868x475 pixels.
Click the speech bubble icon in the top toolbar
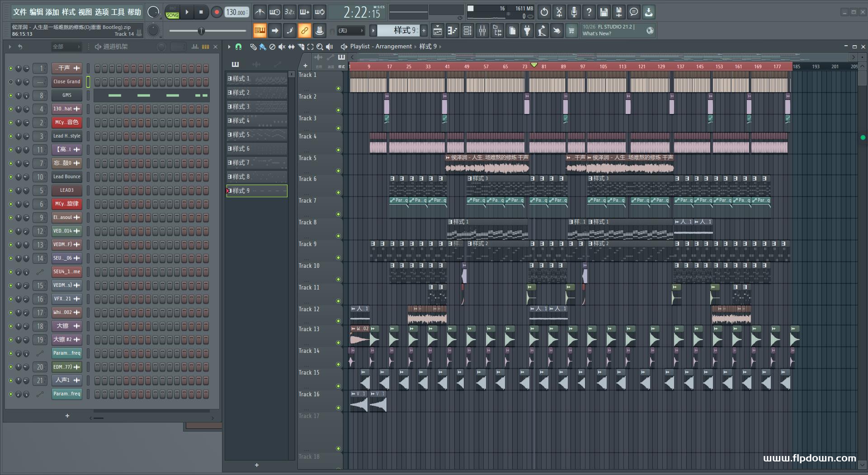click(x=634, y=12)
